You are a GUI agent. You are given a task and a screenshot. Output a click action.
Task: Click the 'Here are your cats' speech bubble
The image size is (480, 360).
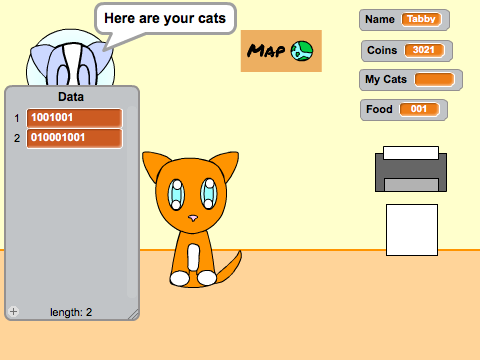165,19
